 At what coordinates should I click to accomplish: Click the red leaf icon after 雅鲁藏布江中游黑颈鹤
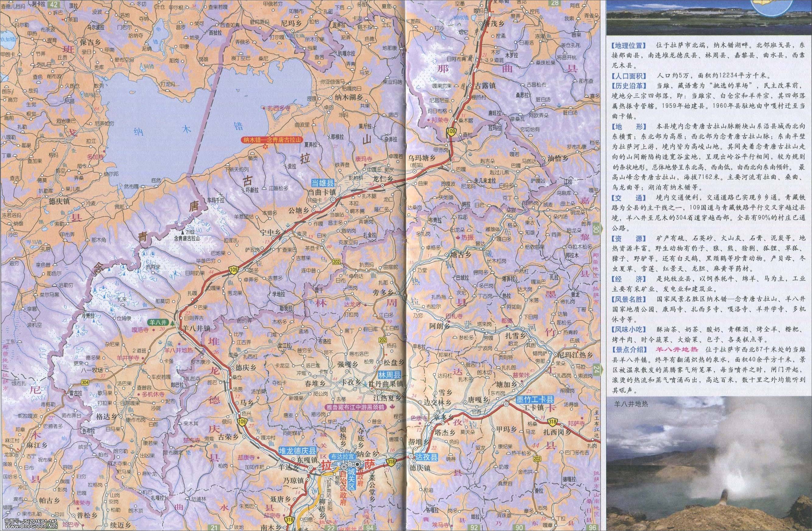click(x=392, y=407)
